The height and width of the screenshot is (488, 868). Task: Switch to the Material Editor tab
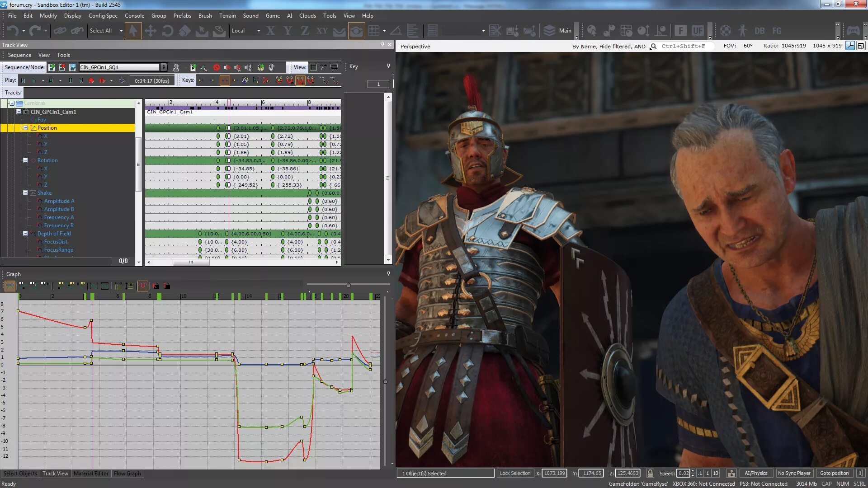click(x=91, y=474)
